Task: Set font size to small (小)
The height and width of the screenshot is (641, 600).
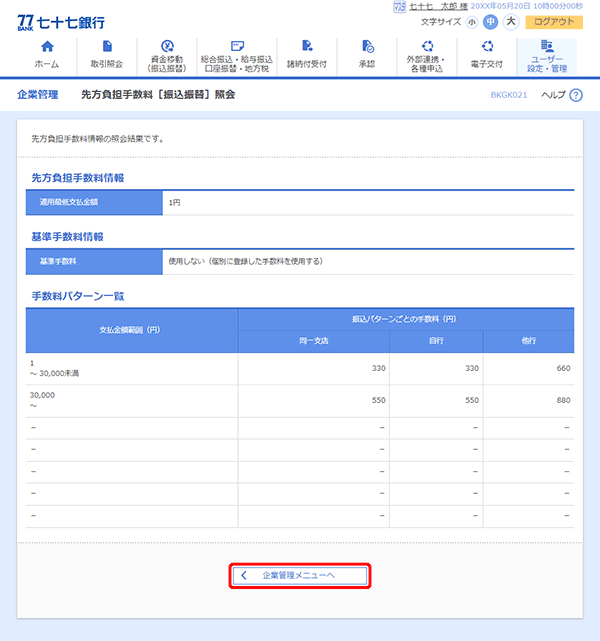Action: pos(471,22)
